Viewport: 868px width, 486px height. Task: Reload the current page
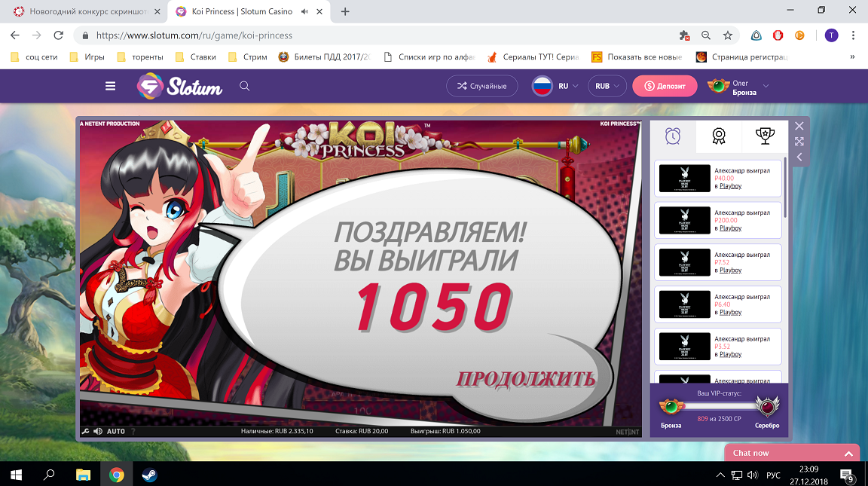point(58,35)
